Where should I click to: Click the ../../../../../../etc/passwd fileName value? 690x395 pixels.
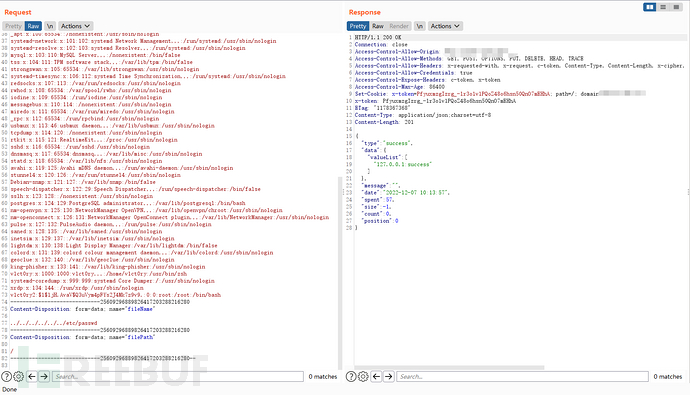pos(54,323)
